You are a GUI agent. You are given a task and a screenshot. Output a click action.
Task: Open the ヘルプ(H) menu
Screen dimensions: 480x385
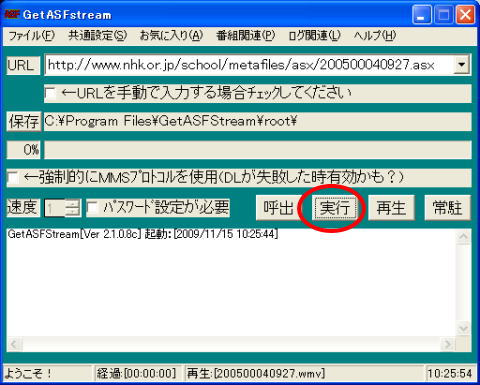pos(375,35)
